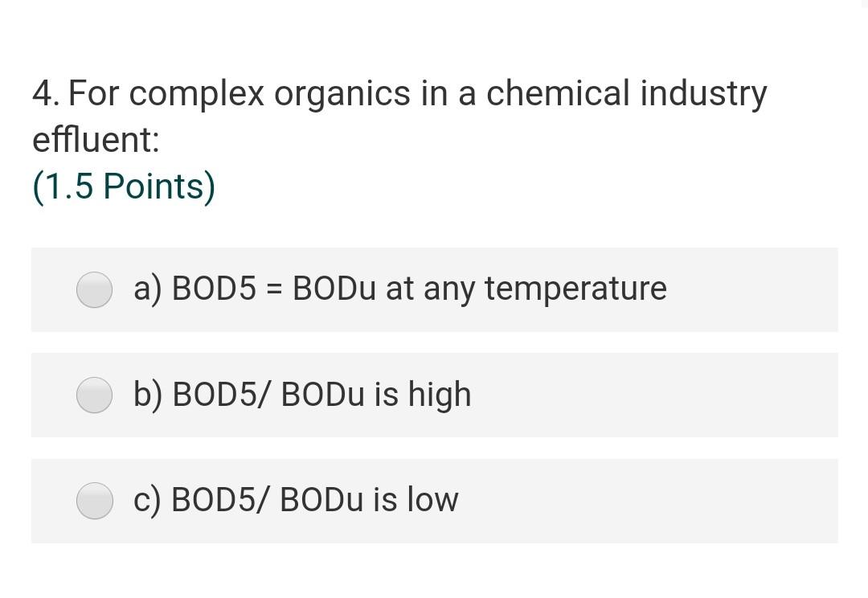The image size is (868, 598).
Task: Select the middle answer choice circle
Action: (94, 395)
